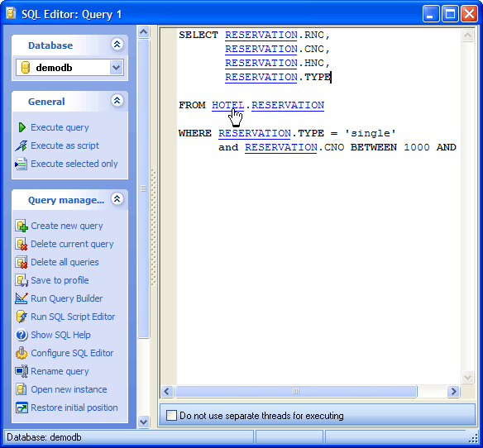Screen dimensions: 483x448
Task: Click the editor vertical scroll up arrow
Action: [467, 35]
